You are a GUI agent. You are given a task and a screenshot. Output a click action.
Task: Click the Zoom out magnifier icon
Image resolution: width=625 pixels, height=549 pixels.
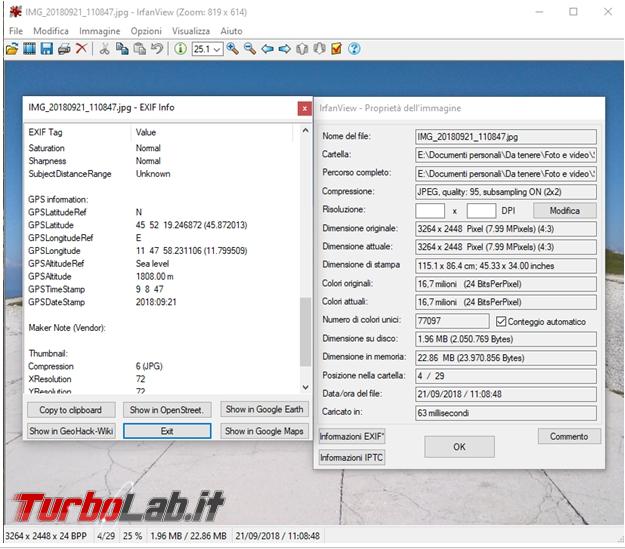point(250,49)
